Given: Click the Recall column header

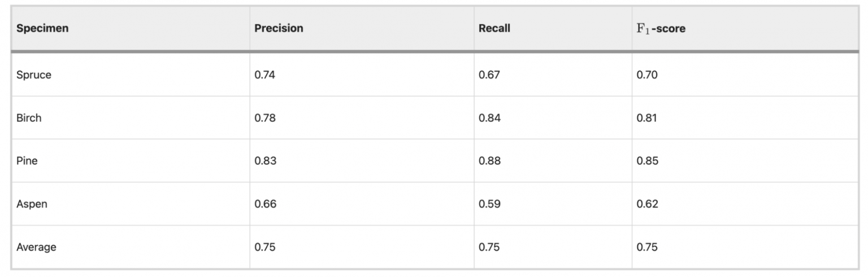Looking at the screenshot, I should pyautogui.click(x=494, y=28).
